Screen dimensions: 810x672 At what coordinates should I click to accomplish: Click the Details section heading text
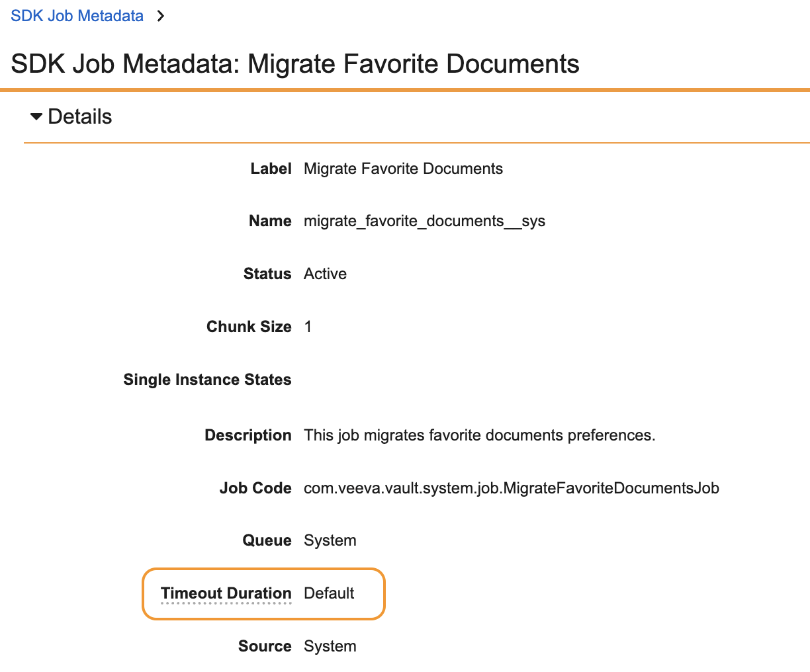[x=80, y=117]
